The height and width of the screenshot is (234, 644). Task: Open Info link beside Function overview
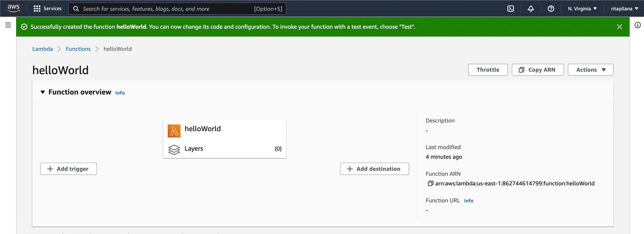pos(120,93)
